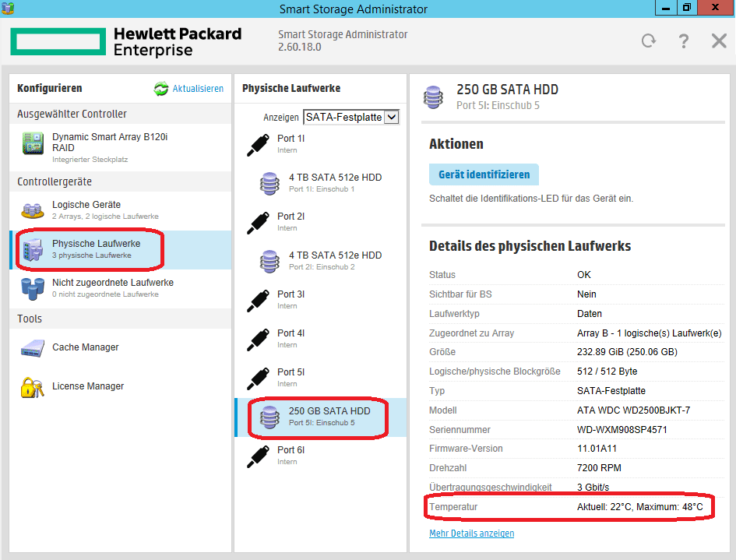Select Physische Laufwerke in the sidebar

click(120, 250)
